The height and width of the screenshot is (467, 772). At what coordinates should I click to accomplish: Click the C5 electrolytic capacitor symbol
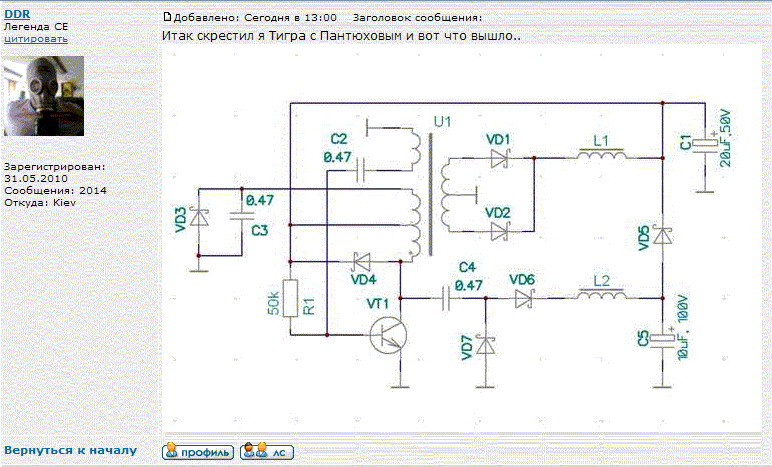[x=663, y=339]
